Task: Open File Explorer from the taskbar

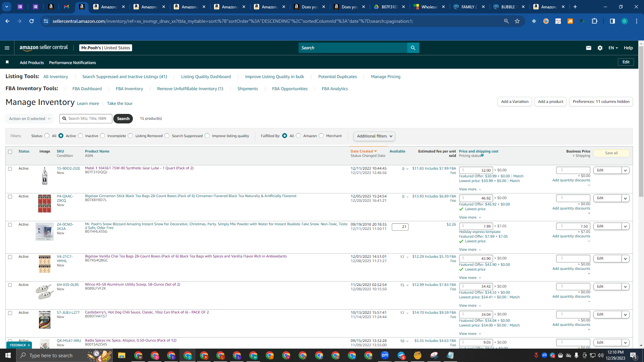Action: coord(121,355)
